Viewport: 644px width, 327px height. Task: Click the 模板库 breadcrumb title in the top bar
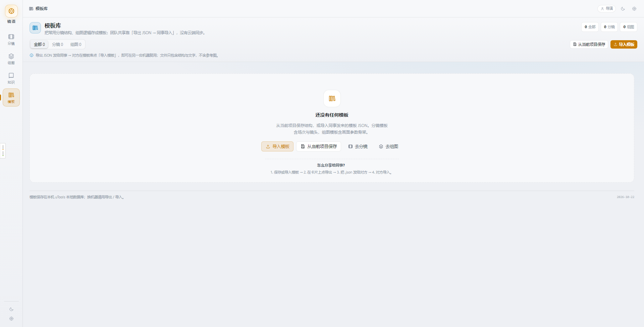pyautogui.click(x=42, y=9)
